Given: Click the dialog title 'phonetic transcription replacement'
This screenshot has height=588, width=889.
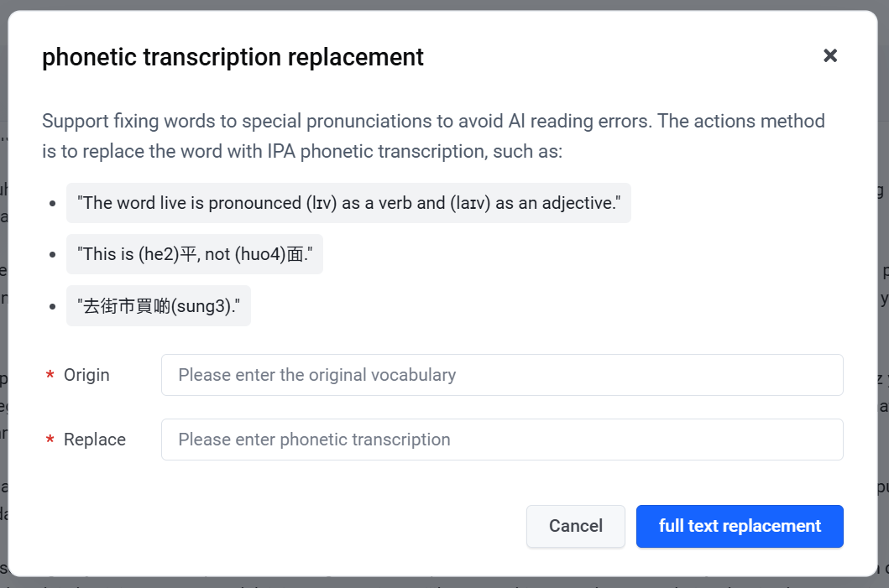Looking at the screenshot, I should pyautogui.click(x=233, y=57).
